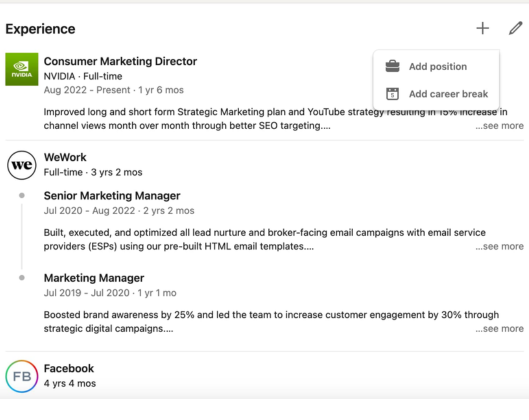Click the Senior Marketing Manager timeline bullet
Screen dimensions: 529x420
(x=22, y=195)
